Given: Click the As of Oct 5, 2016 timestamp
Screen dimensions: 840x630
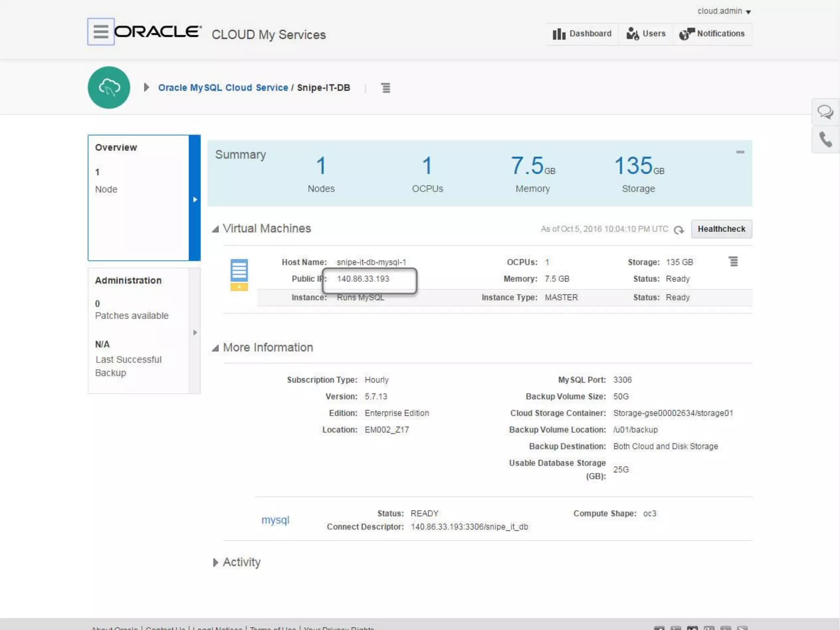Looking at the screenshot, I should tap(604, 229).
